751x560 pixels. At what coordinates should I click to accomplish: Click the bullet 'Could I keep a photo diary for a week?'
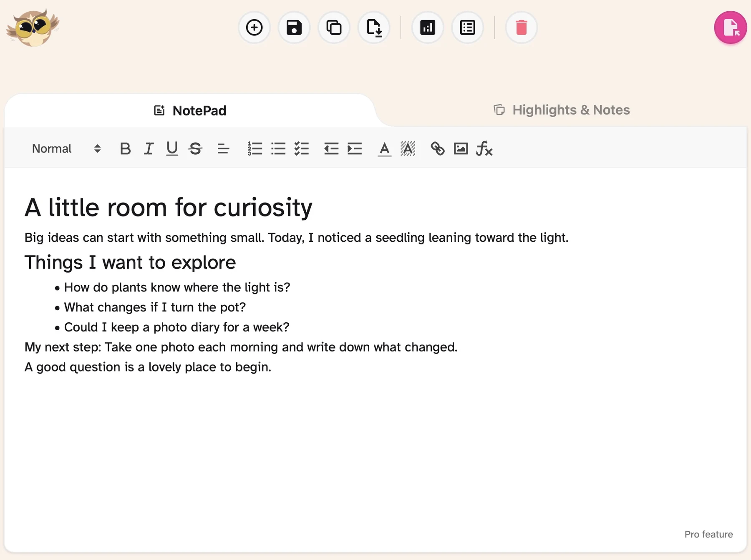pyautogui.click(x=176, y=327)
